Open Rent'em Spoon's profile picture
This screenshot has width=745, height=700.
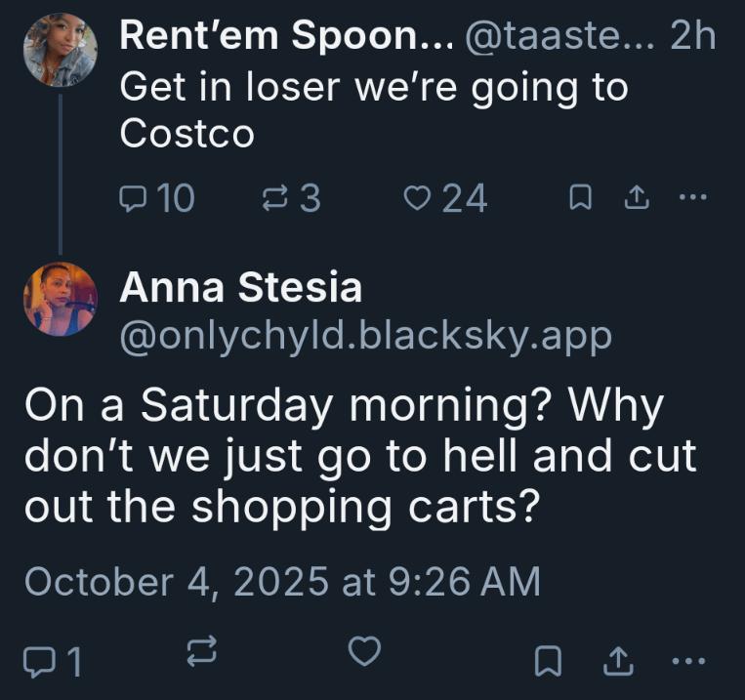click(x=61, y=50)
